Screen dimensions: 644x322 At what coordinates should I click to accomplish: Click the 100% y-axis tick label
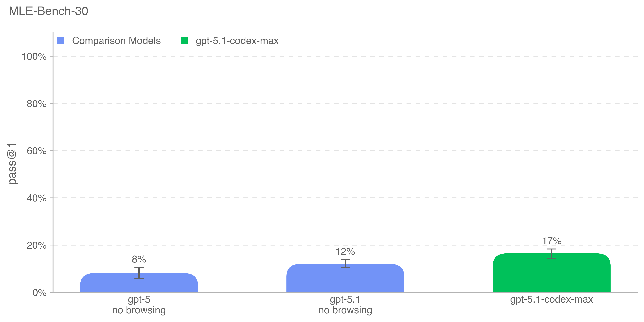click(x=34, y=57)
